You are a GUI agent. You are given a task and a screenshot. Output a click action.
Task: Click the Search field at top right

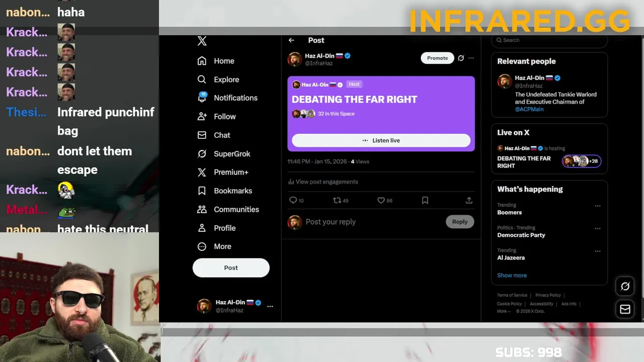[x=549, y=41]
